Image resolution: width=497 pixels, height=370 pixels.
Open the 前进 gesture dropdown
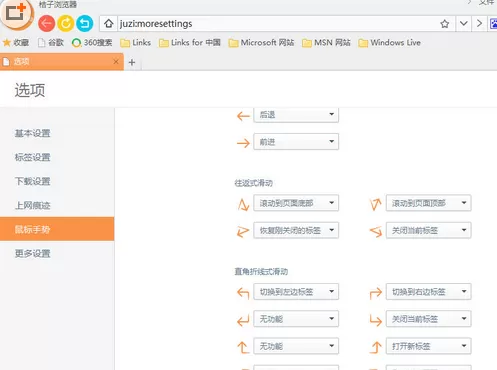[x=296, y=142]
